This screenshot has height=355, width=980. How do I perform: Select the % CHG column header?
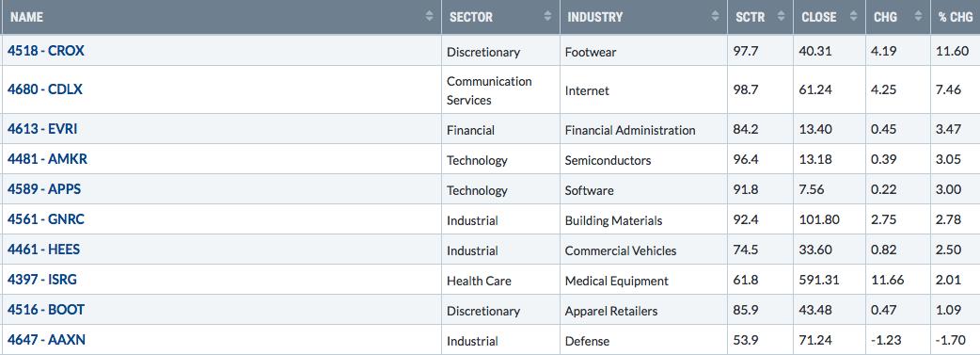(955, 17)
